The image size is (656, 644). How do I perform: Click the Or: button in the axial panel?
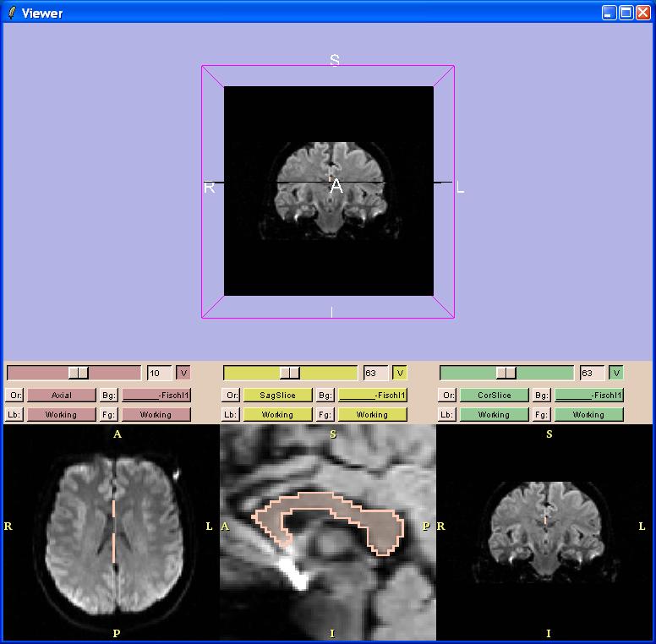point(15,395)
